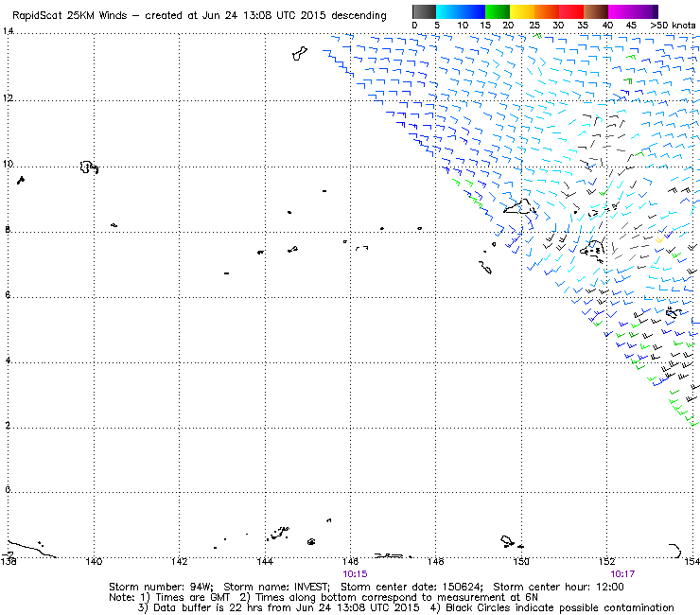
Task: Click the 'Storm name: INVEST' text
Action: click(x=276, y=587)
